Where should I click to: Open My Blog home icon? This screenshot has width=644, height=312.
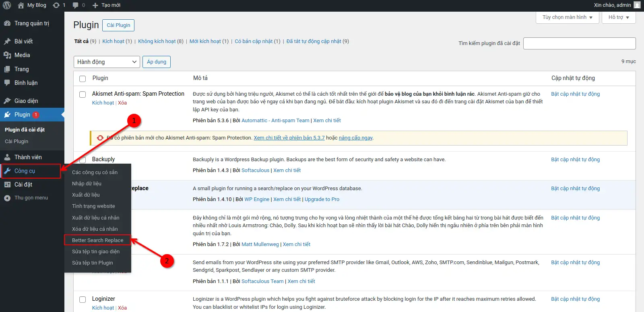(x=21, y=5)
